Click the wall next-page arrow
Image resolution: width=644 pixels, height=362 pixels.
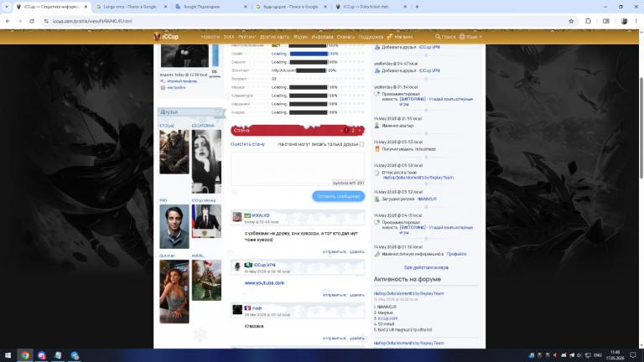click(360, 131)
